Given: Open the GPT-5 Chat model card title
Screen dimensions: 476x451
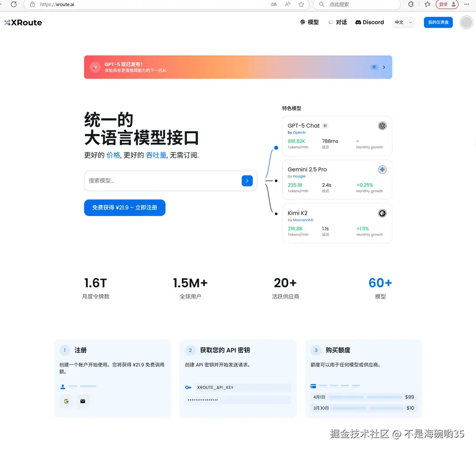Looking at the screenshot, I should pos(303,125).
